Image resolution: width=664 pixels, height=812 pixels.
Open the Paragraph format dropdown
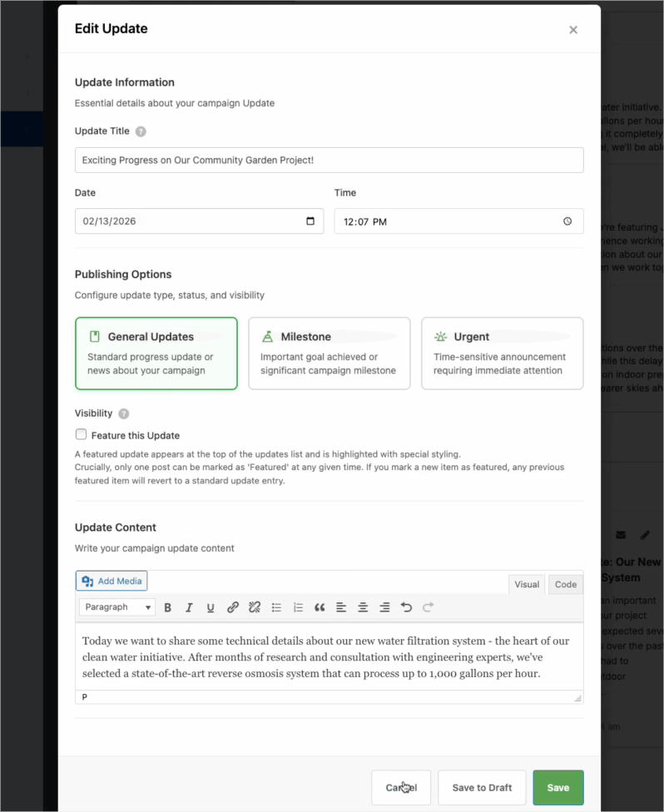point(117,607)
